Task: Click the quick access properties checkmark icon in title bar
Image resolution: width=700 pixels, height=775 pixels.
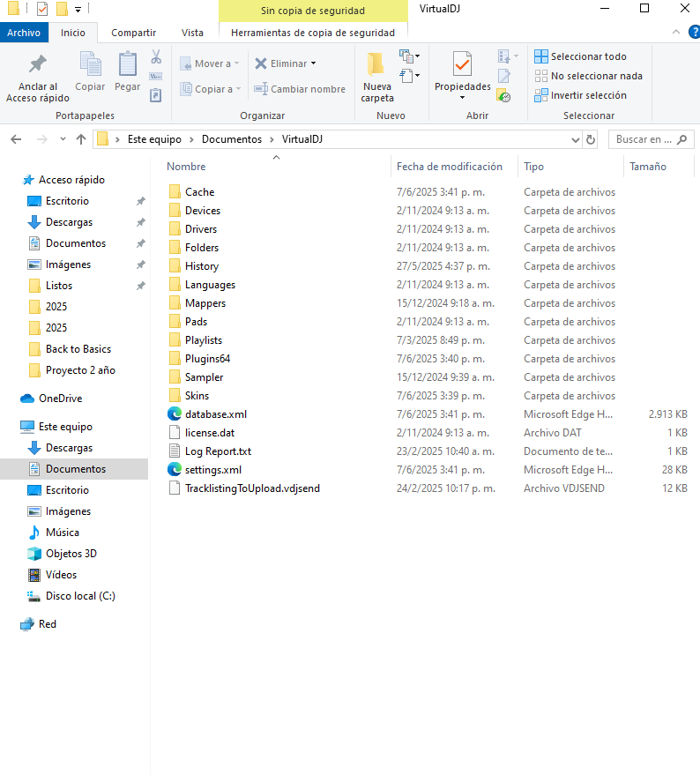Action: (42, 9)
